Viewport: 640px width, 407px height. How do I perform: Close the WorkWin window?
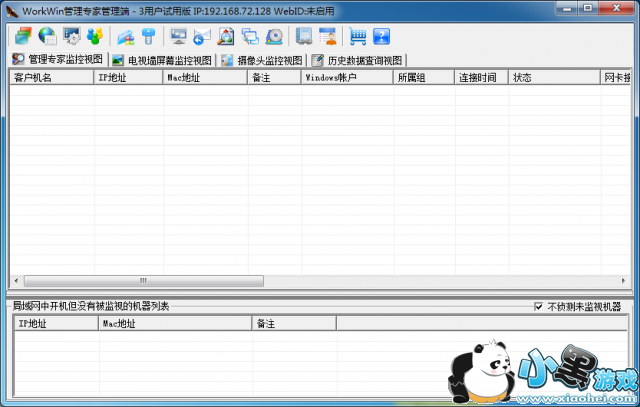pyautogui.click(x=616, y=8)
